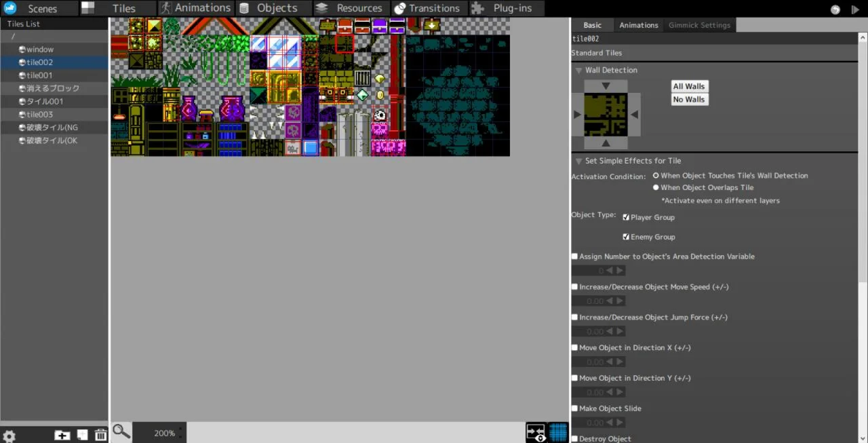Collapse the Wall Detection section
Image resolution: width=868 pixels, height=443 pixels.
(x=578, y=70)
